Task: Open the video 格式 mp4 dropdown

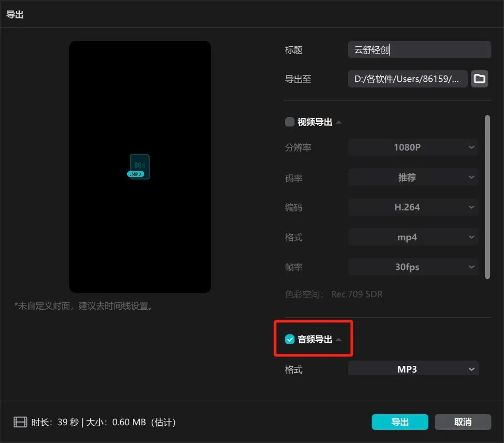Action: tap(413, 237)
